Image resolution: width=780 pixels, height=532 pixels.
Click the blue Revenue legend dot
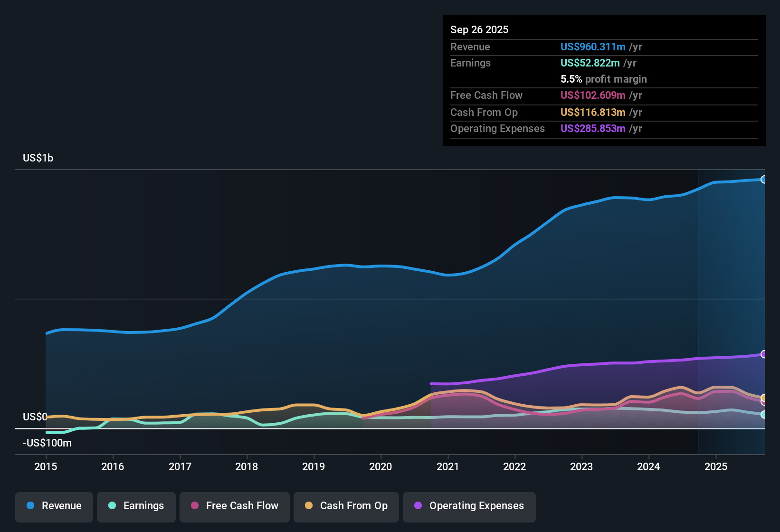pyautogui.click(x=30, y=505)
